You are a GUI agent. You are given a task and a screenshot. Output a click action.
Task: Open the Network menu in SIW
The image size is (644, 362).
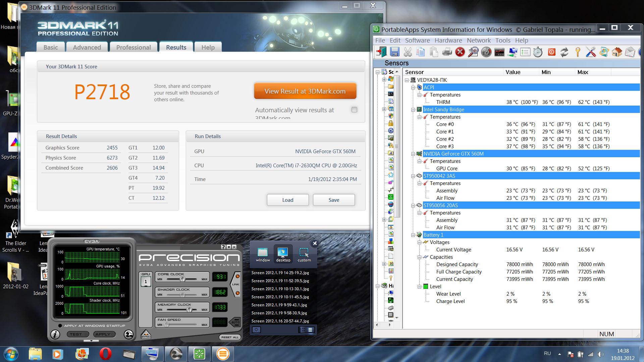[479, 40]
